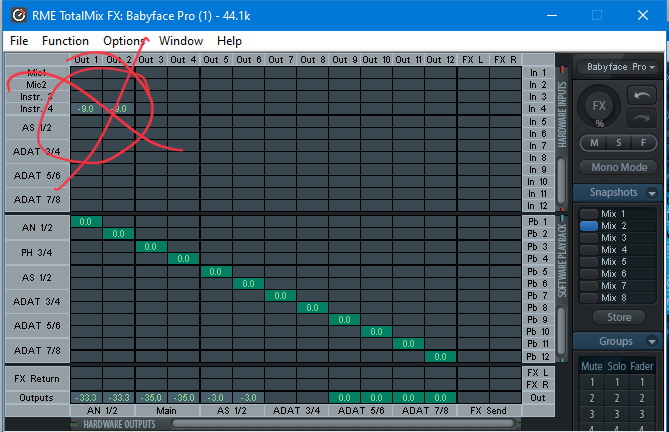Image resolution: width=669 pixels, height=432 pixels.
Task: Open the Help menu
Action: tap(230, 41)
